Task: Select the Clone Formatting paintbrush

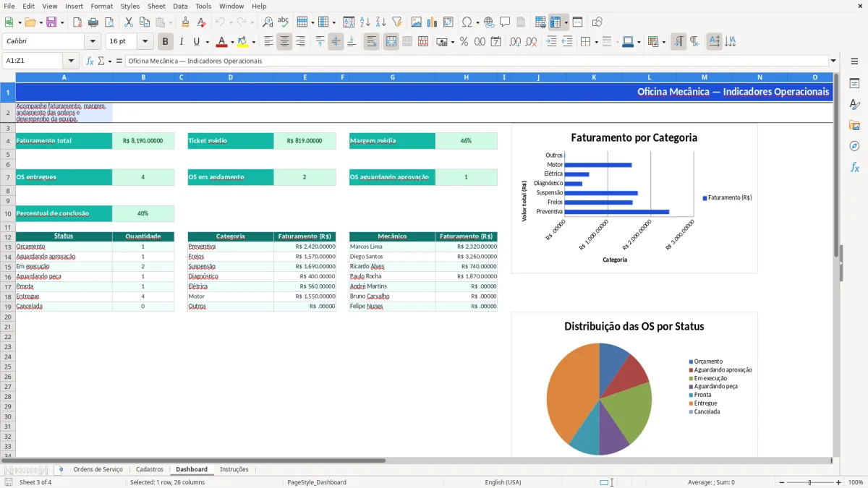Action: click(186, 22)
